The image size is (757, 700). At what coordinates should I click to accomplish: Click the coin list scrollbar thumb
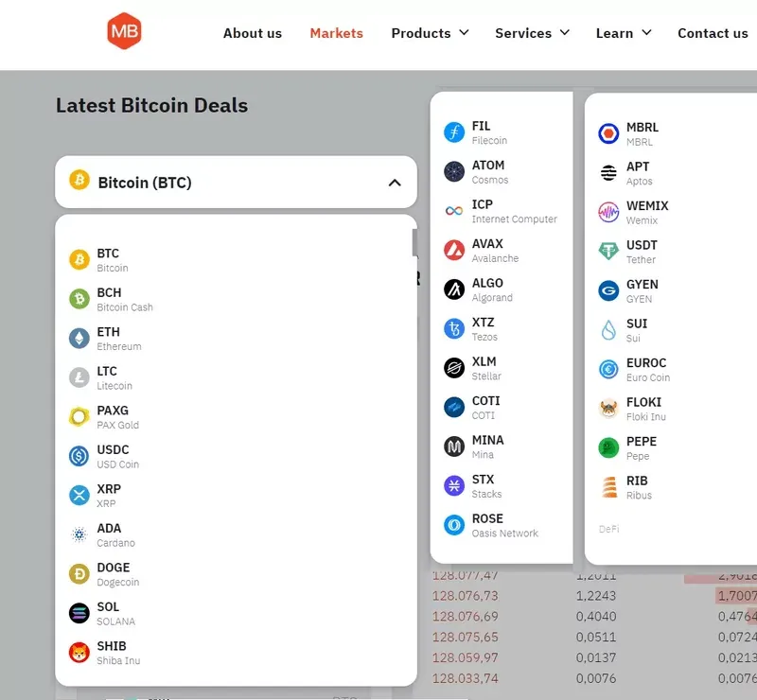click(x=414, y=243)
